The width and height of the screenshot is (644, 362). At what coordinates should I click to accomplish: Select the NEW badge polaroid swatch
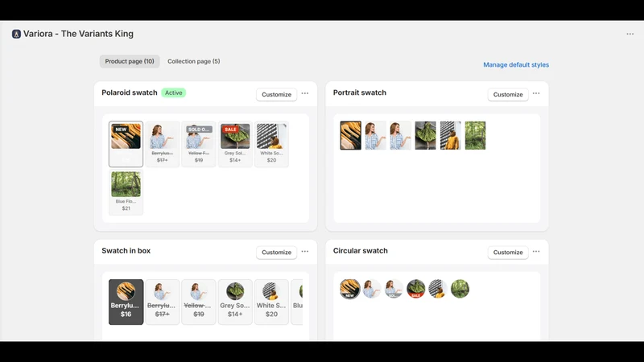pos(126,144)
